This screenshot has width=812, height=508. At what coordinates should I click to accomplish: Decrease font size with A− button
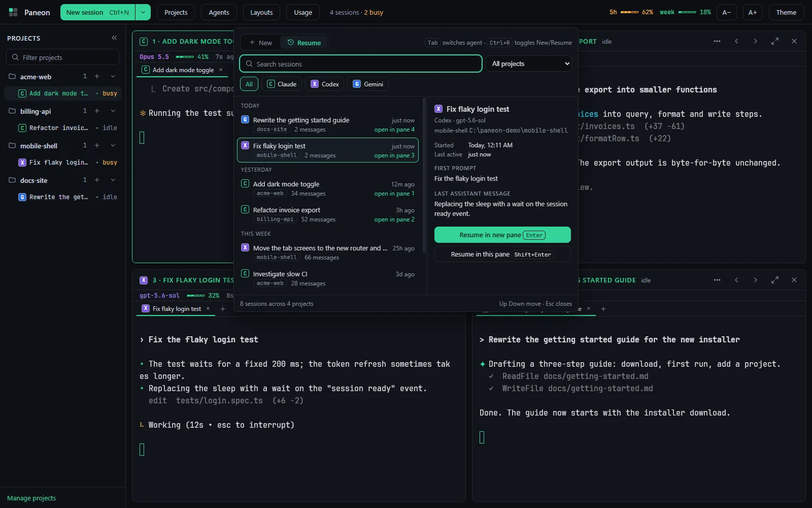coord(727,12)
